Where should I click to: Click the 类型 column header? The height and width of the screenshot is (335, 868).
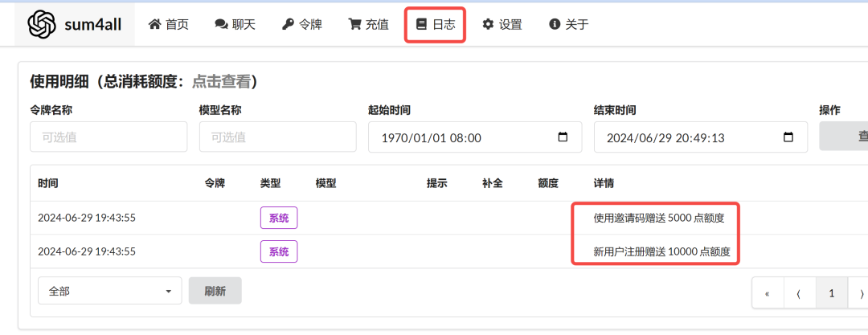point(270,183)
